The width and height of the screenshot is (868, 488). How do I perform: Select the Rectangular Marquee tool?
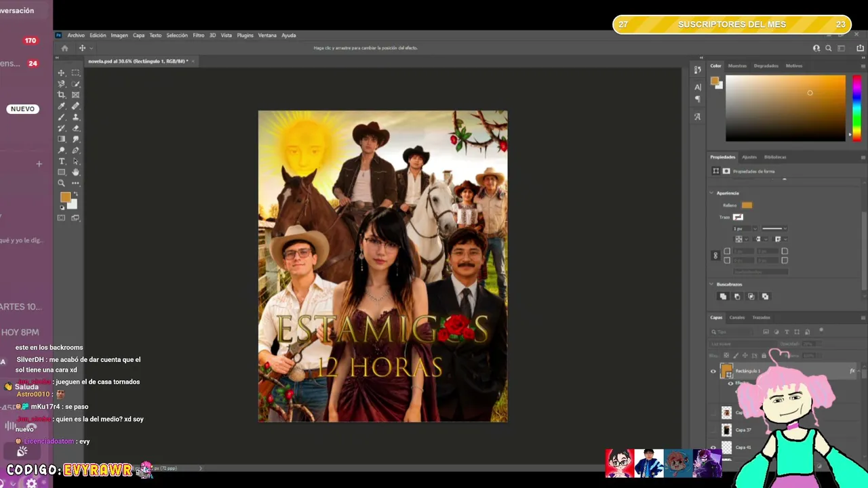(x=75, y=73)
